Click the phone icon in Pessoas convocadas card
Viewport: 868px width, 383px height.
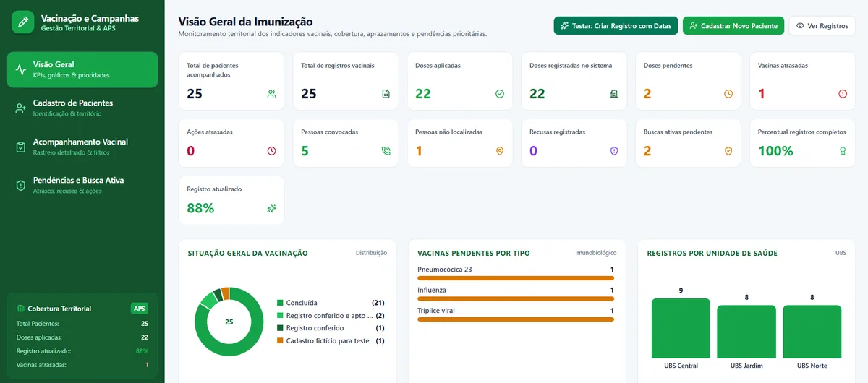(386, 151)
